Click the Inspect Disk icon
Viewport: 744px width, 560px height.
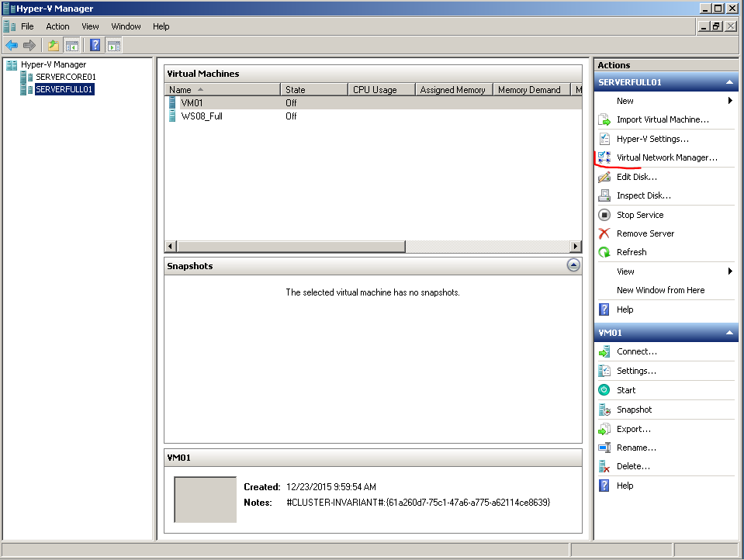click(x=604, y=195)
